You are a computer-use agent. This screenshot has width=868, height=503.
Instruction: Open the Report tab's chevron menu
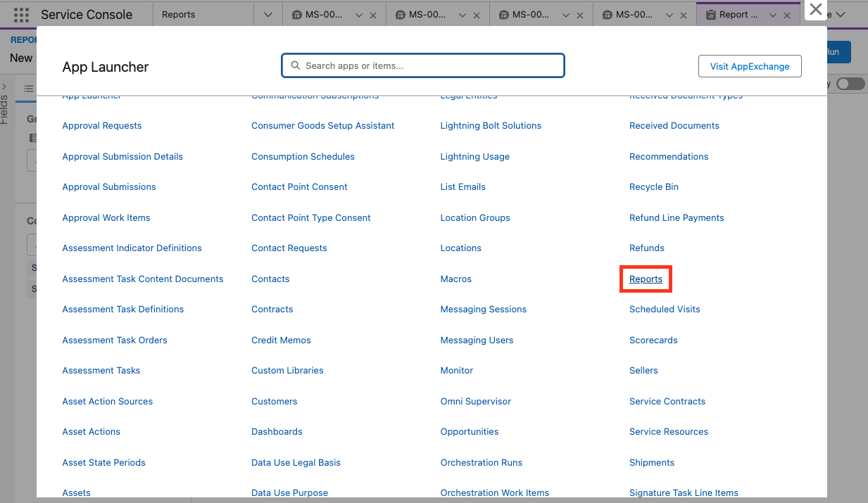coord(772,15)
